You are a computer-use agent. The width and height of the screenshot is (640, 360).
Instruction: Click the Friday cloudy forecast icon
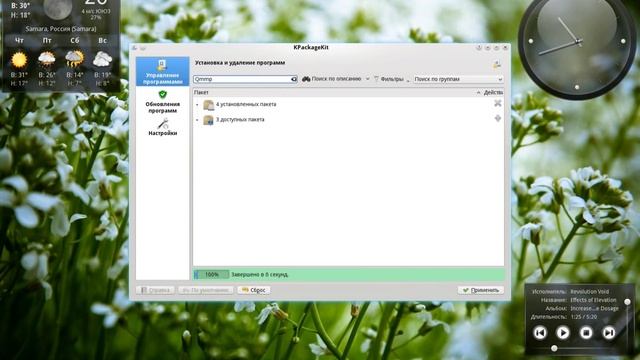tap(47, 60)
